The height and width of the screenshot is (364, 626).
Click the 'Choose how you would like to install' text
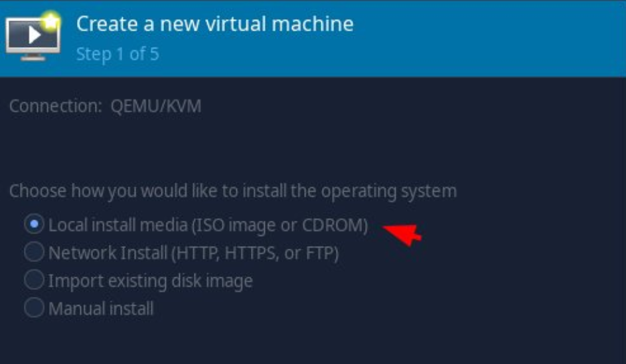(x=233, y=191)
